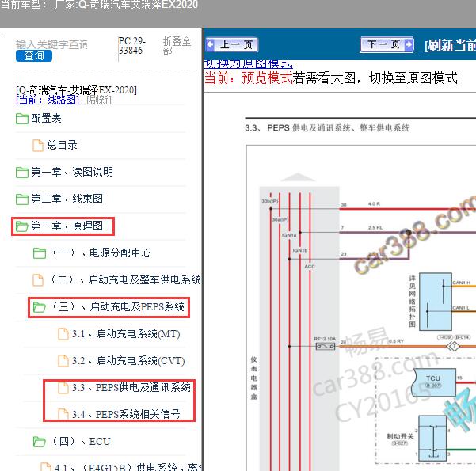476x471 pixels.
Task: Select 配置表 tree label
Action: 46,119
